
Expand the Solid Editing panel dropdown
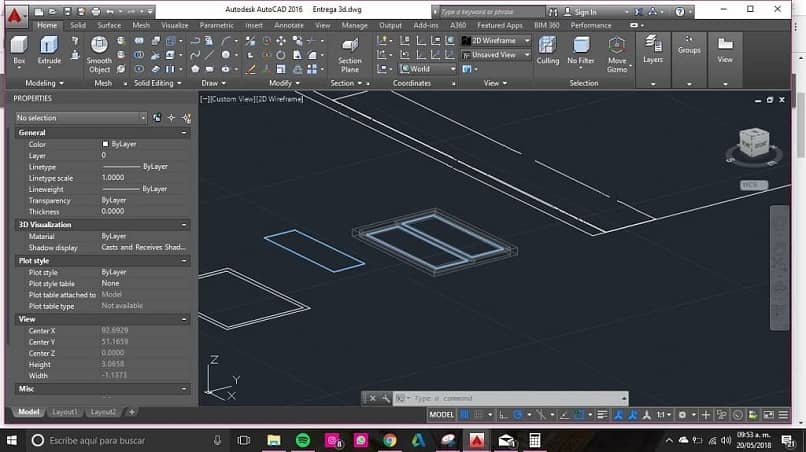click(157, 83)
